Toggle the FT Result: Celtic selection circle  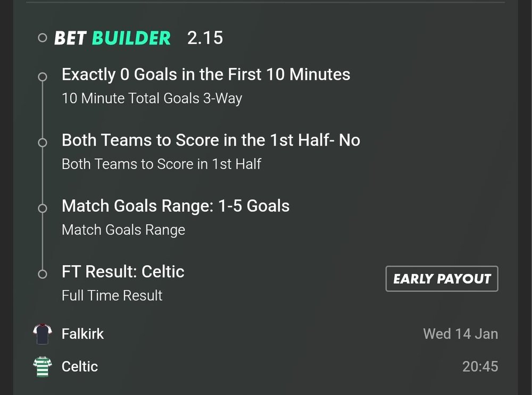[x=43, y=274]
